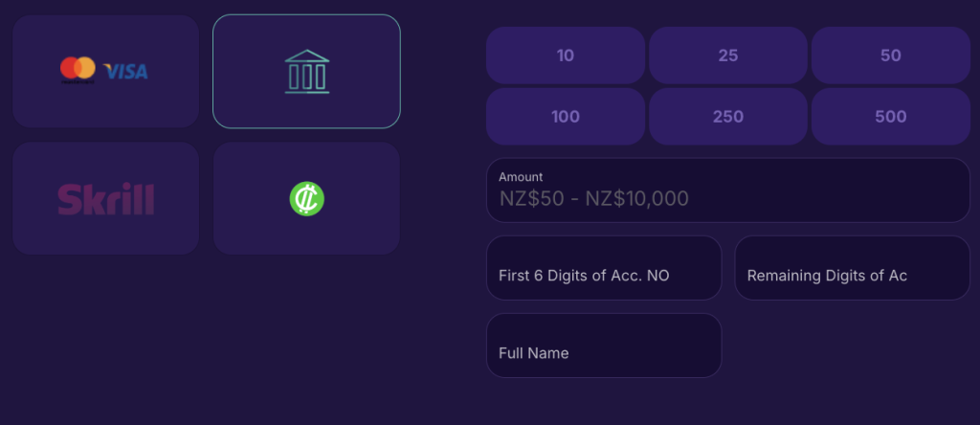Select the bank building icon
980x425 pixels.
coord(307,72)
